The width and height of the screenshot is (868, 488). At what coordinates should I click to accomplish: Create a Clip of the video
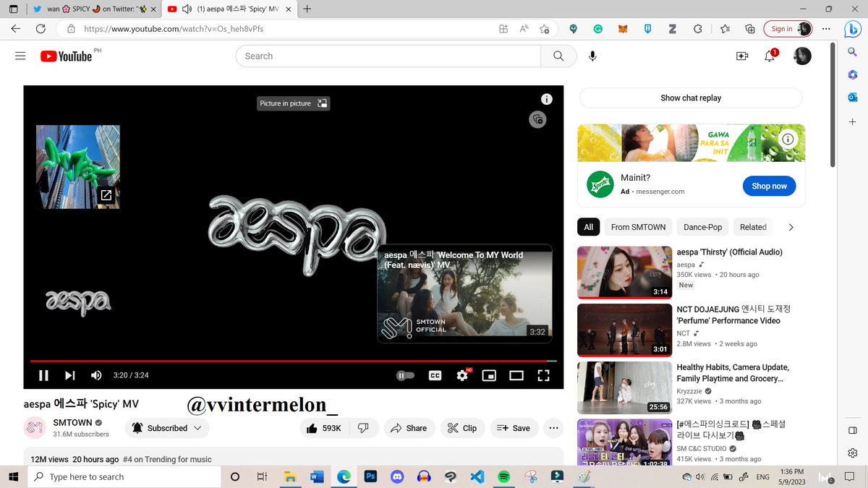pyautogui.click(x=463, y=428)
